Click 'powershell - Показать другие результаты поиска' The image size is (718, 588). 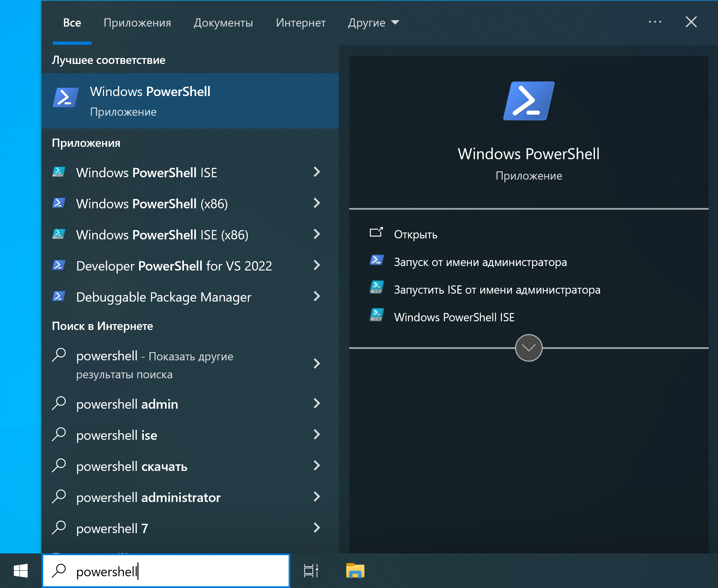coord(155,365)
